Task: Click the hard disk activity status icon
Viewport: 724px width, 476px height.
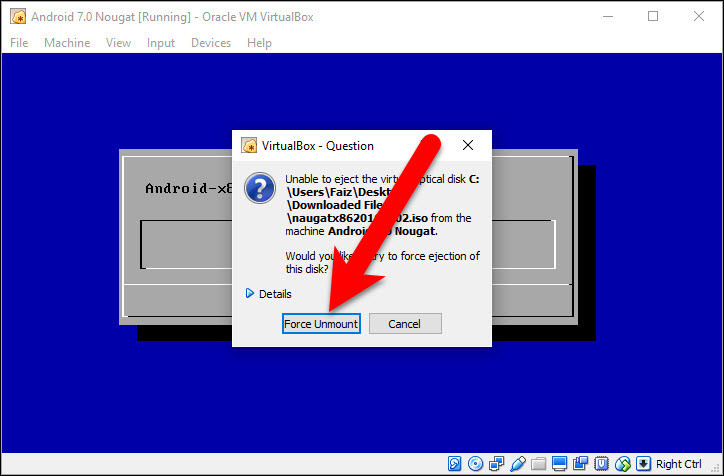Action: (454, 464)
